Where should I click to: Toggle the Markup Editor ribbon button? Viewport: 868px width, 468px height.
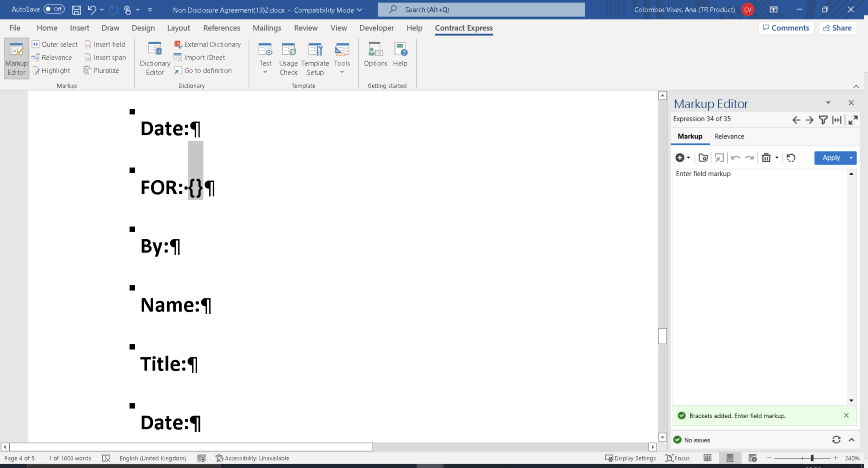coord(16,58)
